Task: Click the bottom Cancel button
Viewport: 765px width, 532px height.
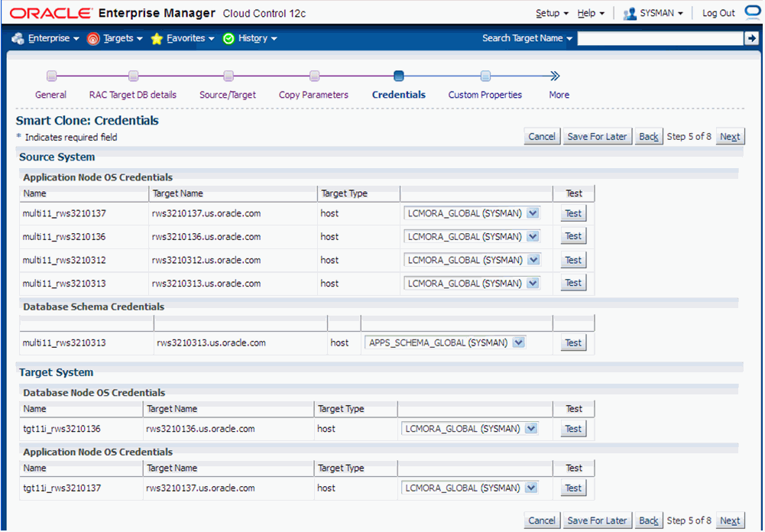Action: (542, 521)
